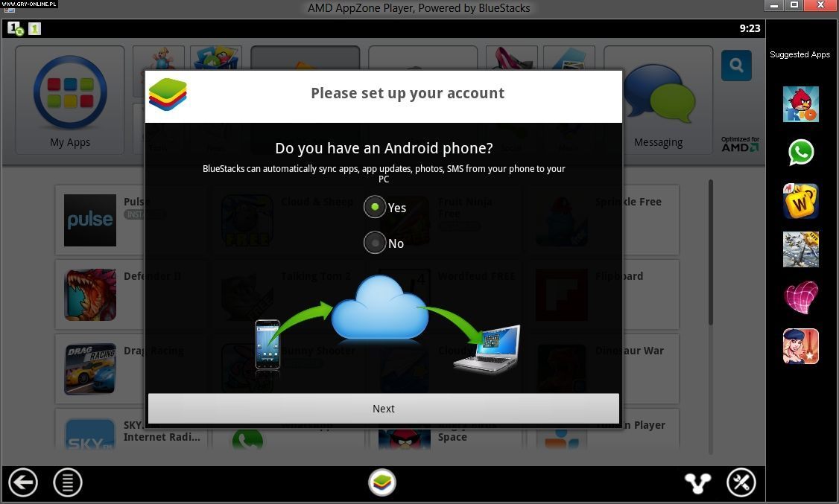Click the Angry Birds suggested app icon
Image resolution: width=839 pixels, height=504 pixels.
[x=800, y=104]
